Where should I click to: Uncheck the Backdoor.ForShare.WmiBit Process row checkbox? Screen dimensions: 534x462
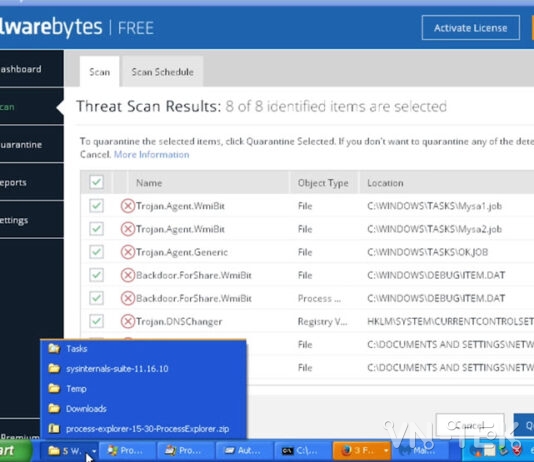[96, 298]
